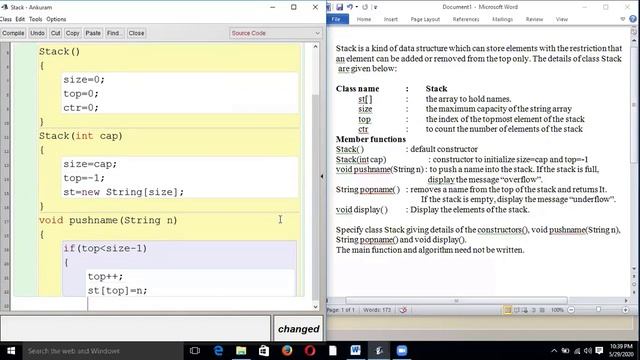This screenshot has height=360, width=640.
Task: Click the Compile button in the Stack editor
Action: 13,33
